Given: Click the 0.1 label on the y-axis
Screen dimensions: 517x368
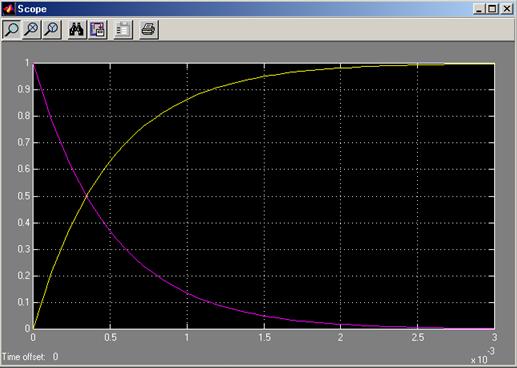Looking at the screenshot, I should pos(24,302).
